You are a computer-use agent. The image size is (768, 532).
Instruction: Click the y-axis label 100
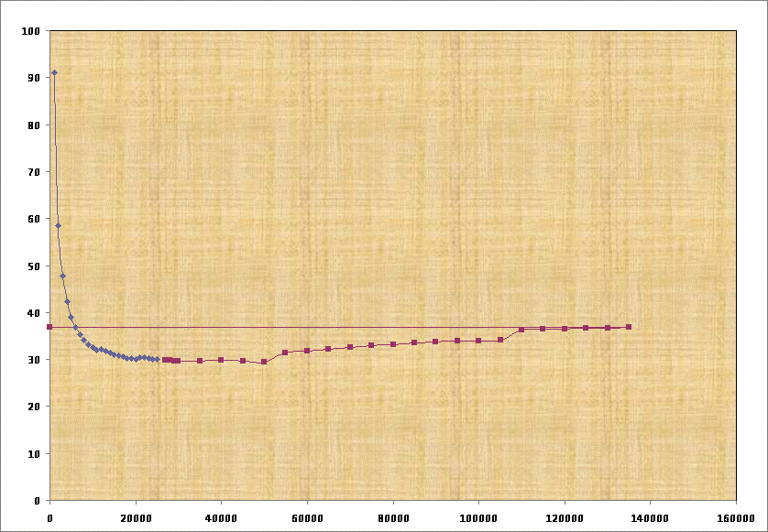[30, 31]
